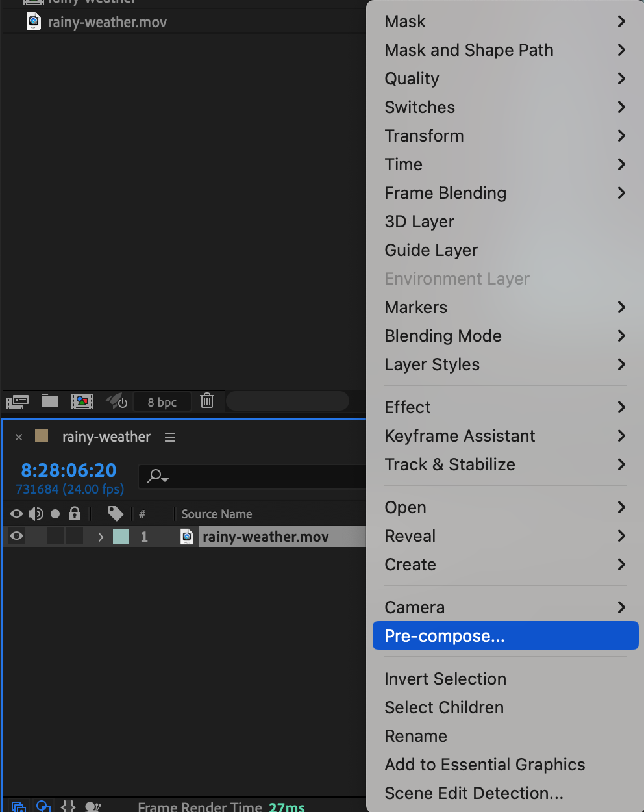
Task: Click the current timecode 8:28:06:20
Action: tap(69, 470)
